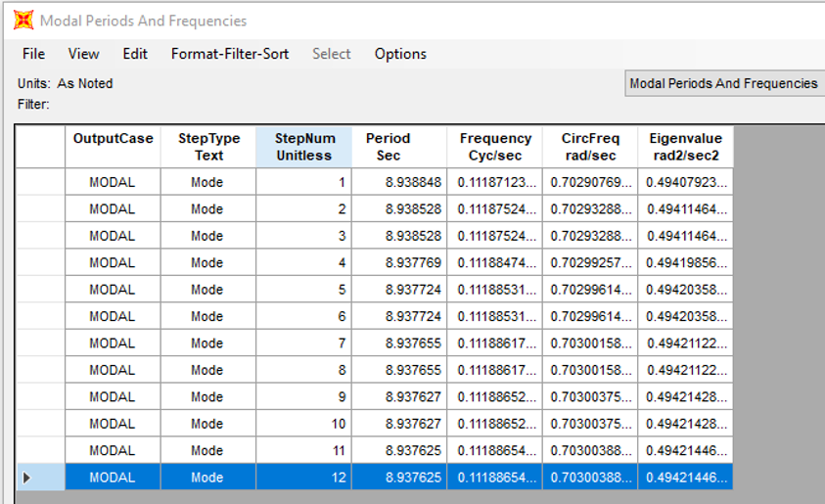The width and height of the screenshot is (825, 504).
Task: Click CircFreq 0.70300388... in mode 11 row
Action: point(590,450)
